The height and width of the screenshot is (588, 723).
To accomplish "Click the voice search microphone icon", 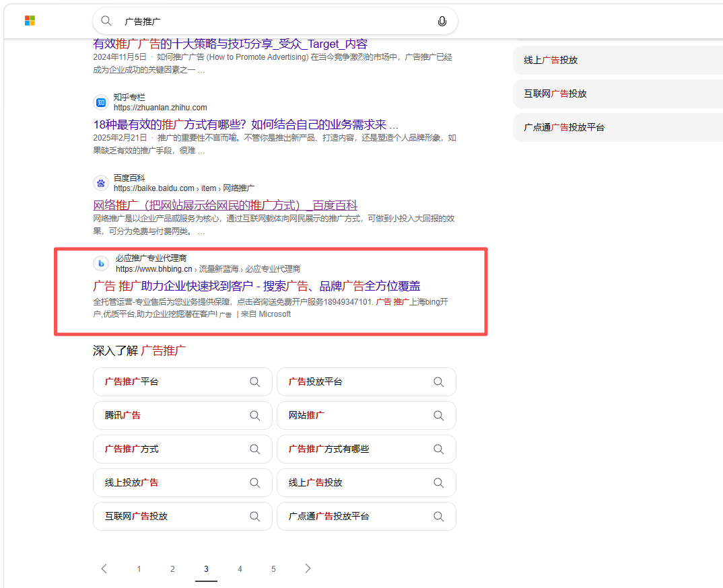I will (442, 22).
